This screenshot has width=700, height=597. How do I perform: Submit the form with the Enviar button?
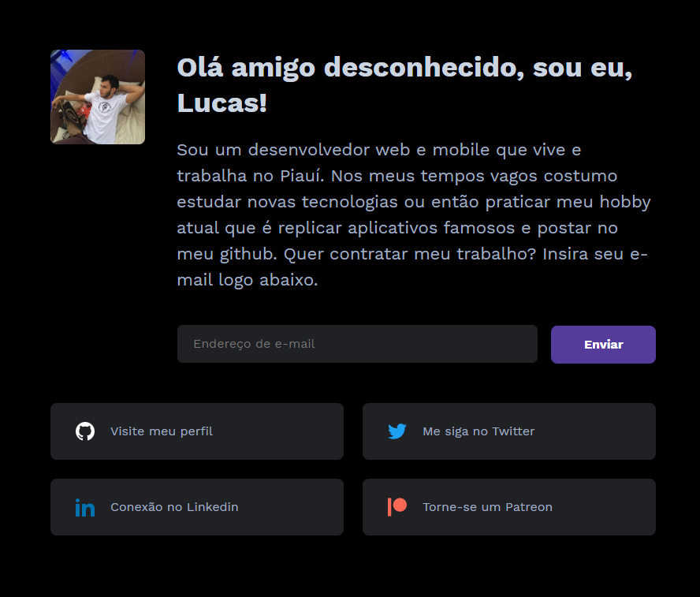click(x=603, y=345)
